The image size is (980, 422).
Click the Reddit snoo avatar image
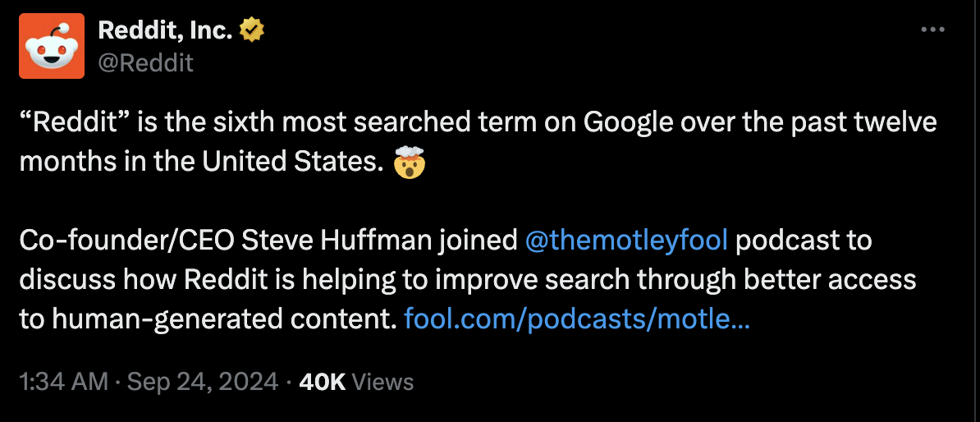click(52, 46)
